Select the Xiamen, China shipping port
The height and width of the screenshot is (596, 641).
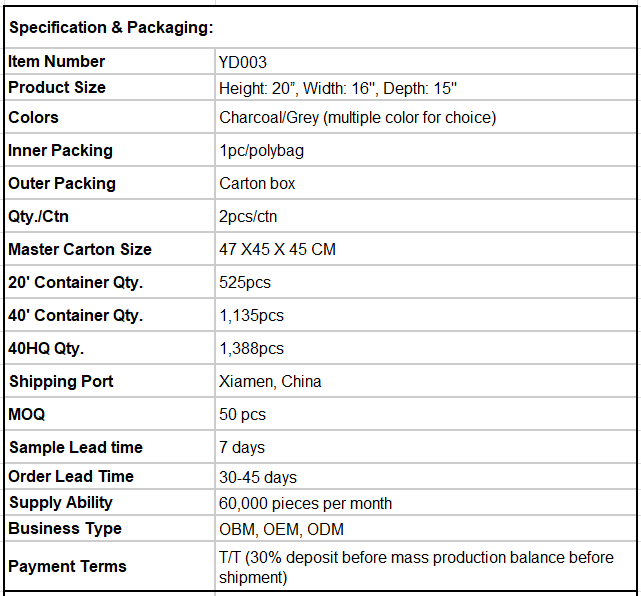270,382
